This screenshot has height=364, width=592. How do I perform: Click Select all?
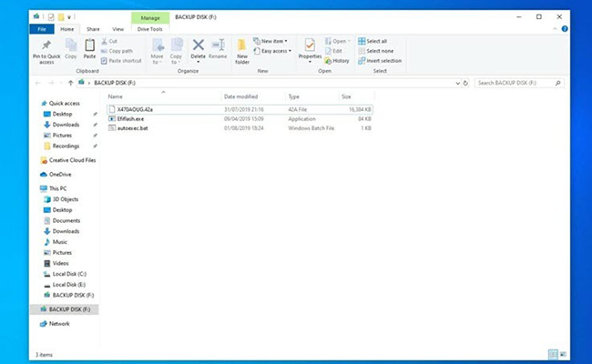pos(373,41)
